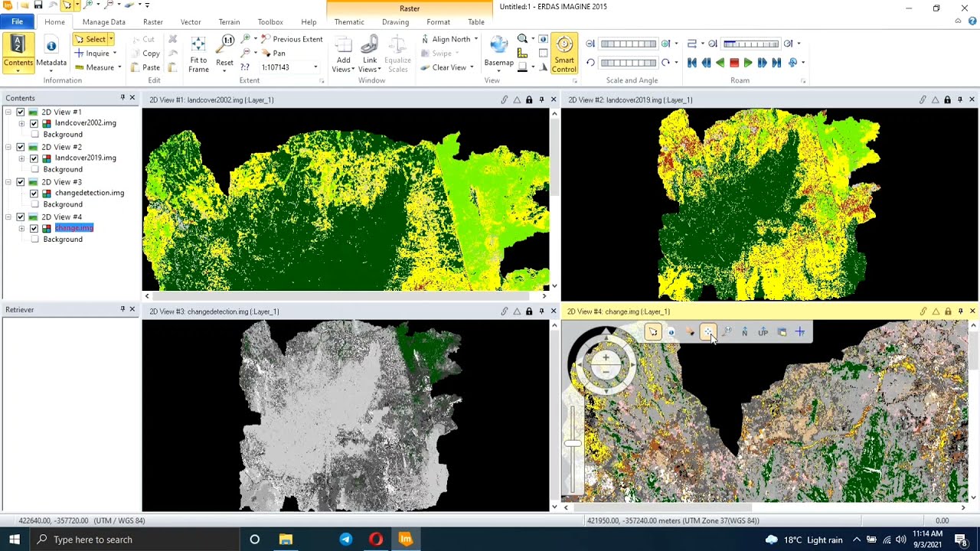The image size is (980, 551).
Task: Click the zoom-in button on the Smart Control wheel
Action: [606, 357]
